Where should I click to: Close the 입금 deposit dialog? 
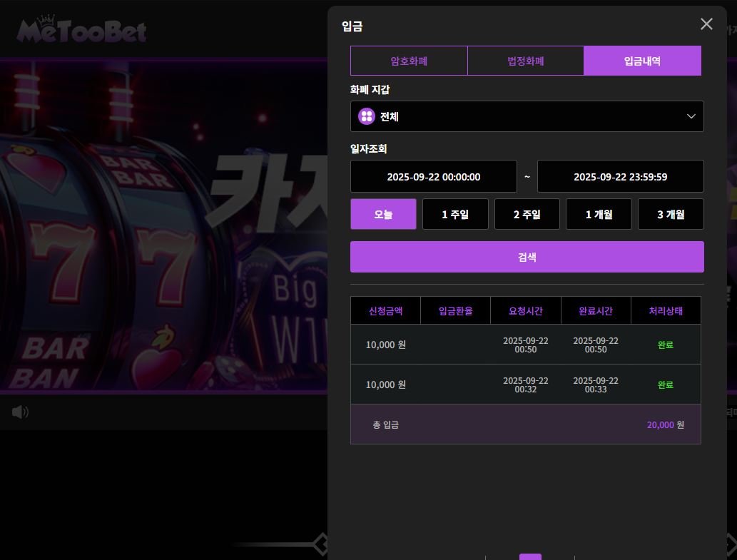point(706,24)
